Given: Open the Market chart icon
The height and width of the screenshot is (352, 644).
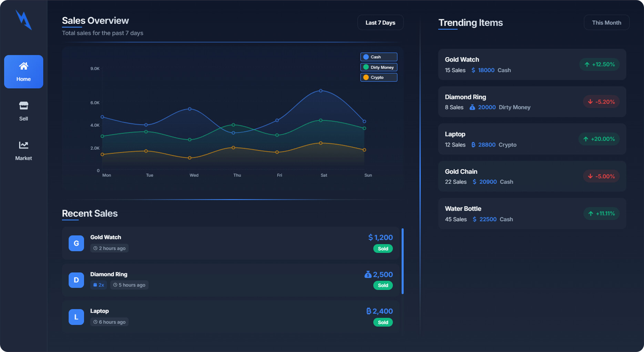Looking at the screenshot, I should 23,145.
